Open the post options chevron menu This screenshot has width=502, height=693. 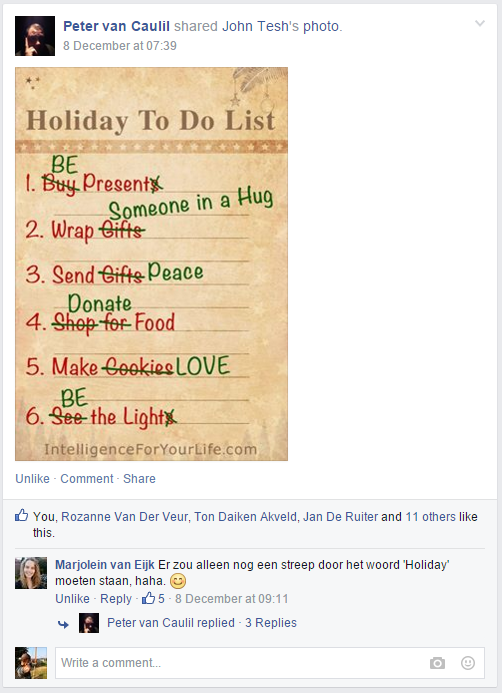[x=479, y=23]
